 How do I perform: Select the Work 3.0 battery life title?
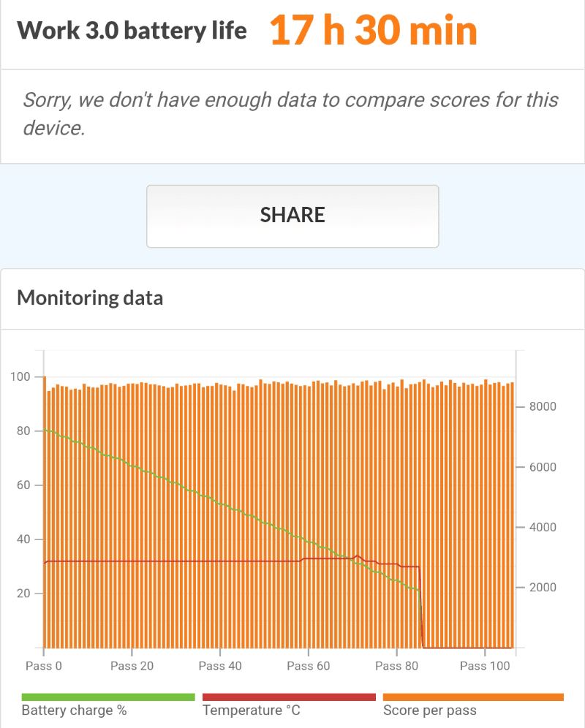pyautogui.click(x=132, y=31)
